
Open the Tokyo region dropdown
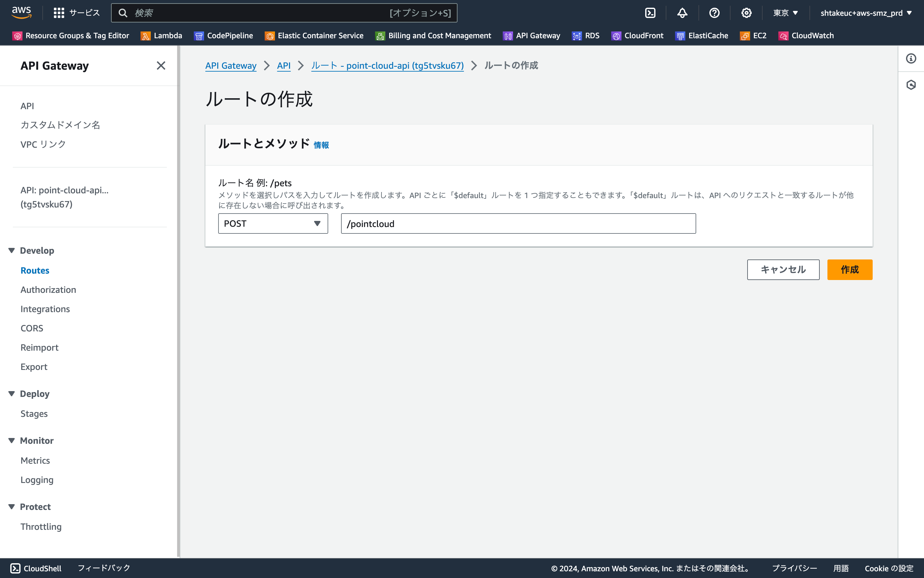point(785,13)
